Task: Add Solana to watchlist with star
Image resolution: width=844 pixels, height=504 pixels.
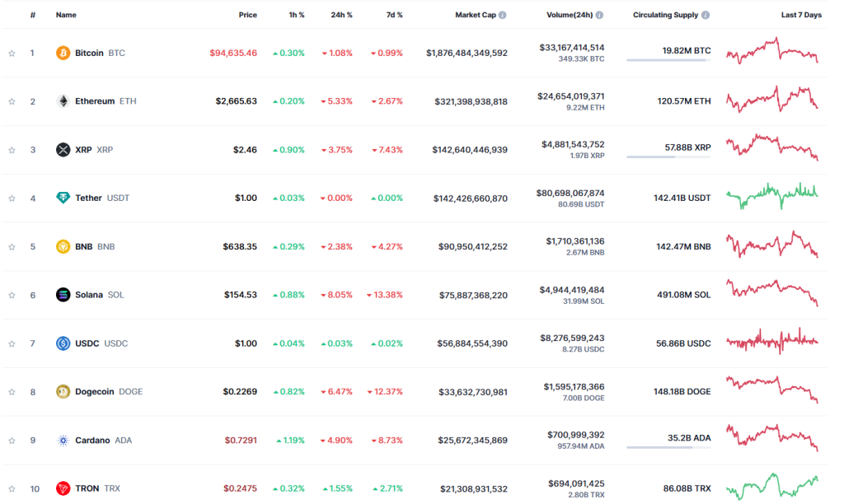Action: pyautogui.click(x=12, y=296)
